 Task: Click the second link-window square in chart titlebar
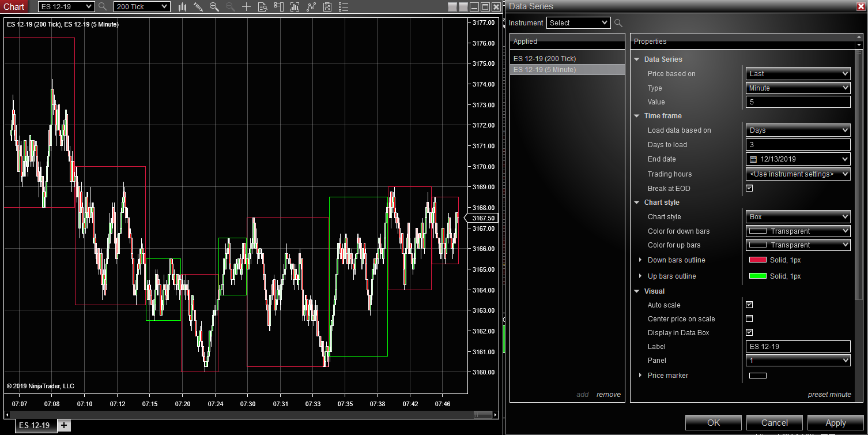(463, 7)
